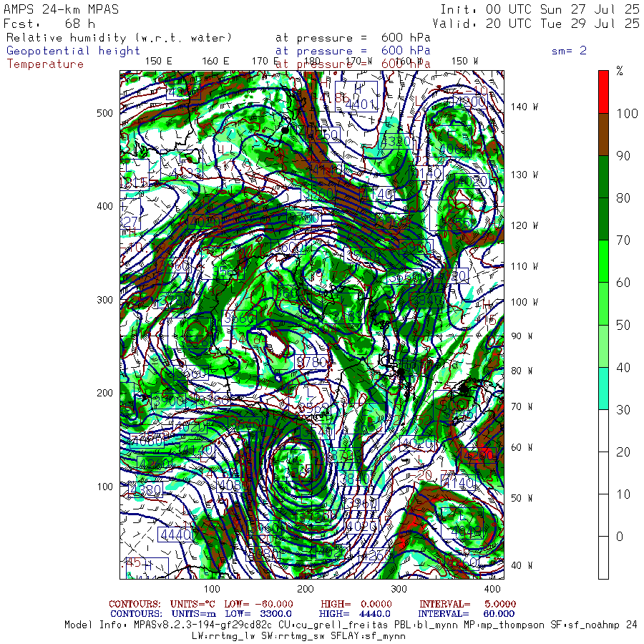Click the '300' tick on the left axis
Screen dimensions: 644x644
[x=104, y=301]
